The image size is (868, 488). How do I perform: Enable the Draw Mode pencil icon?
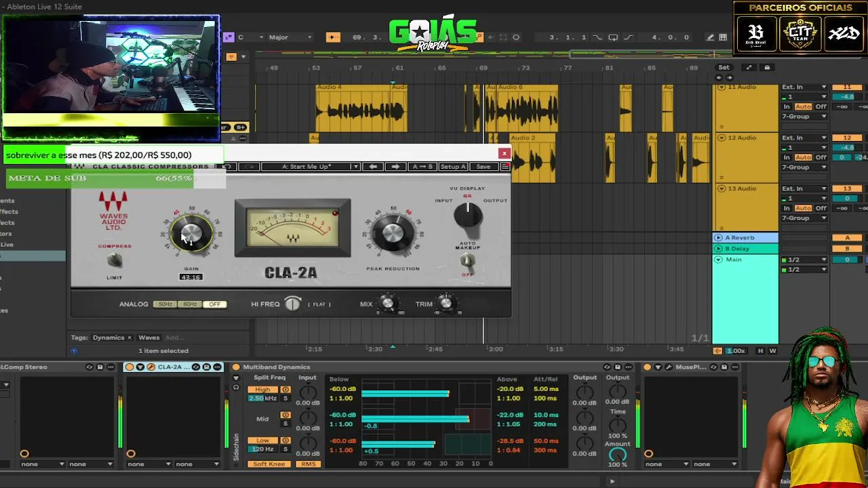(710, 37)
